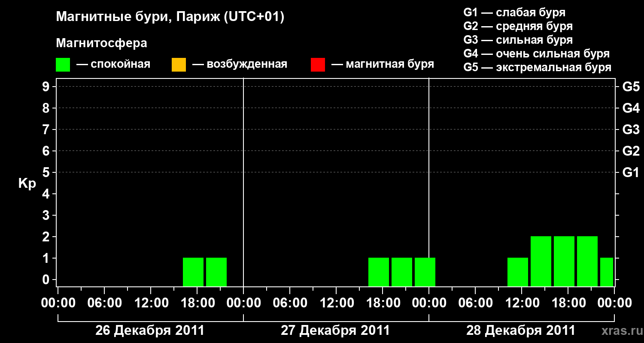This screenshot has width=644, height=343.
Task: Click the '27 Декабря 2011' date label
Action: pos(335,331)
